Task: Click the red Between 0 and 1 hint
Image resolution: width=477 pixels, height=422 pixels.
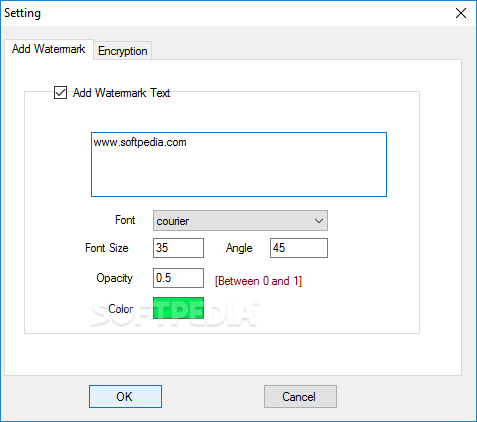Action: [258, 281]
